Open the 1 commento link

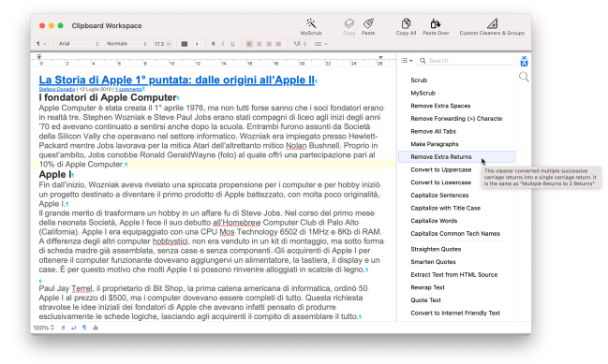(x=128, y=89)
